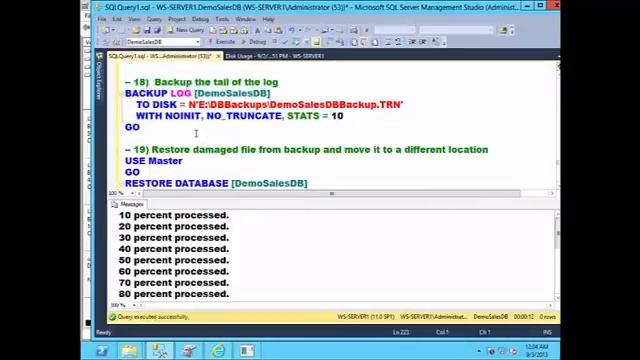Image resolution: width=640 pixels, height=360 pixels.
Task: Decrease the line indent
Action: [x=412, y=42]
